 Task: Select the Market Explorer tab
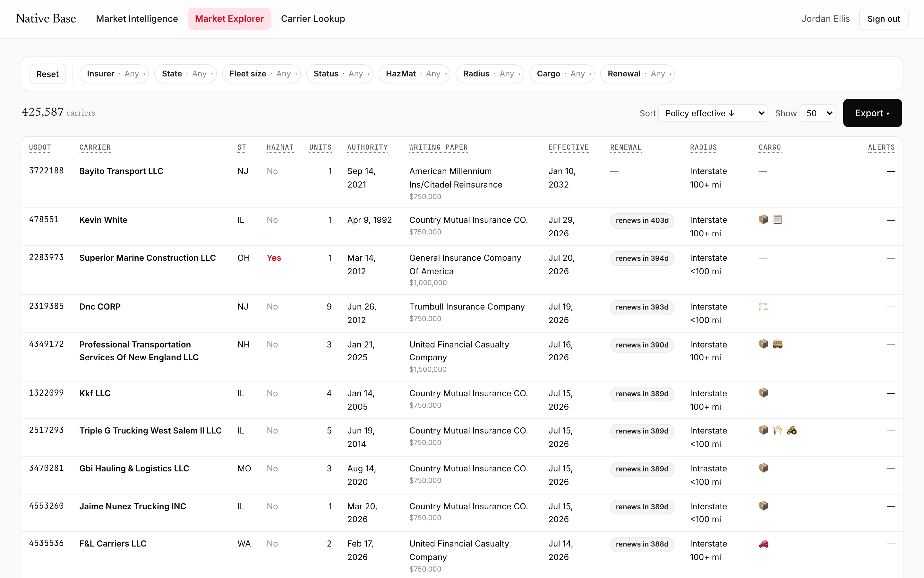(x=229, y=19)
